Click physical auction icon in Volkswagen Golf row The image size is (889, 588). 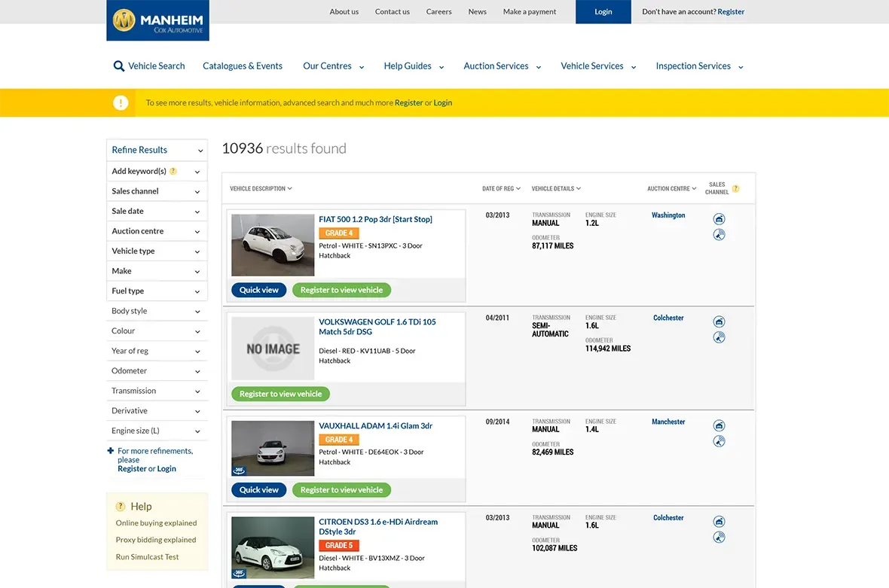coord(719,321)
